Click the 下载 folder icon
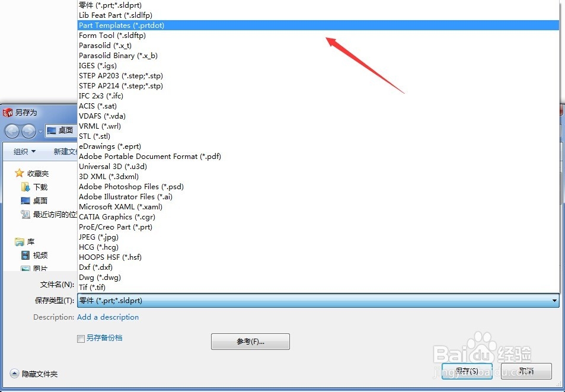565x392 pixels. tap(25, 187)
